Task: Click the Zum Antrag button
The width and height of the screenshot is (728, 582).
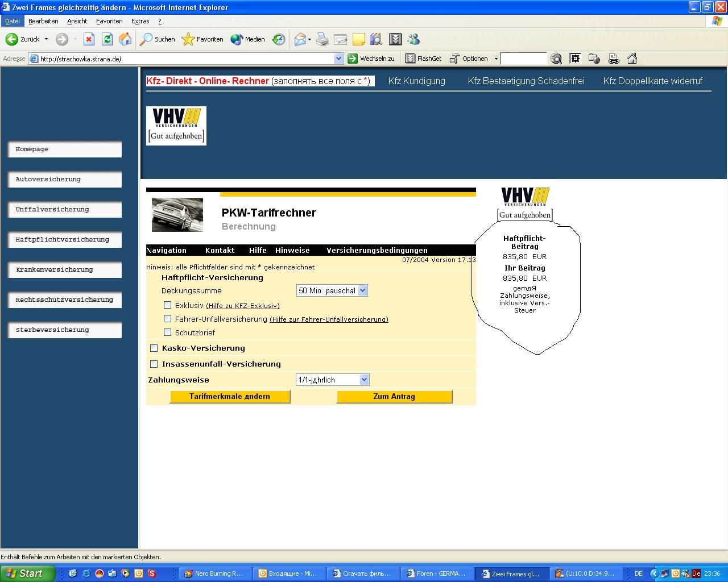Action: (394, 396)
